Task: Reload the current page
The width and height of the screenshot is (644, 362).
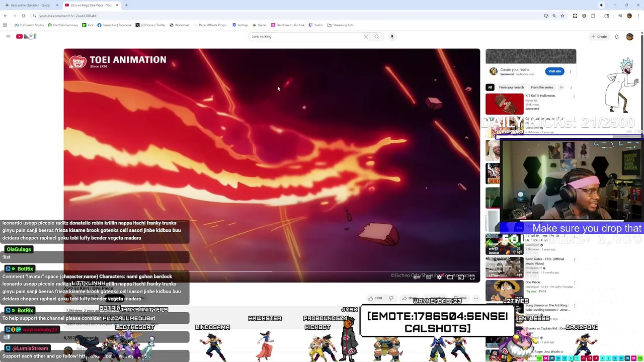Action: (x=23, y=16)
